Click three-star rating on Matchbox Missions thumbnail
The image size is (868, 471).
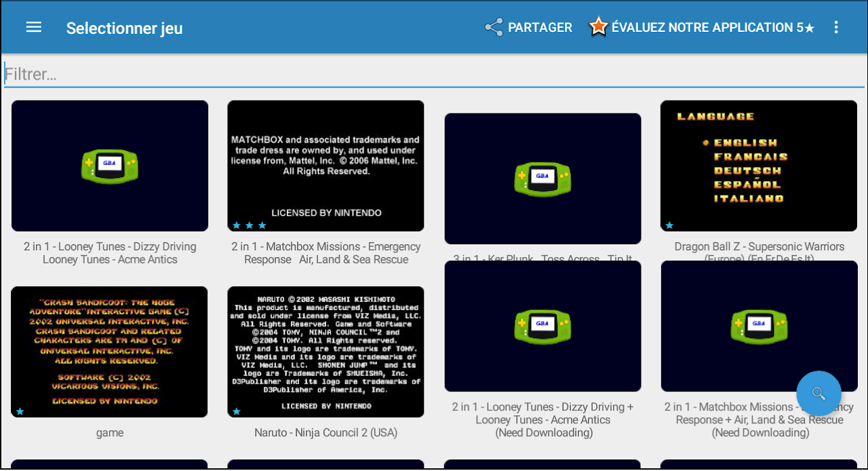[250, 225]
